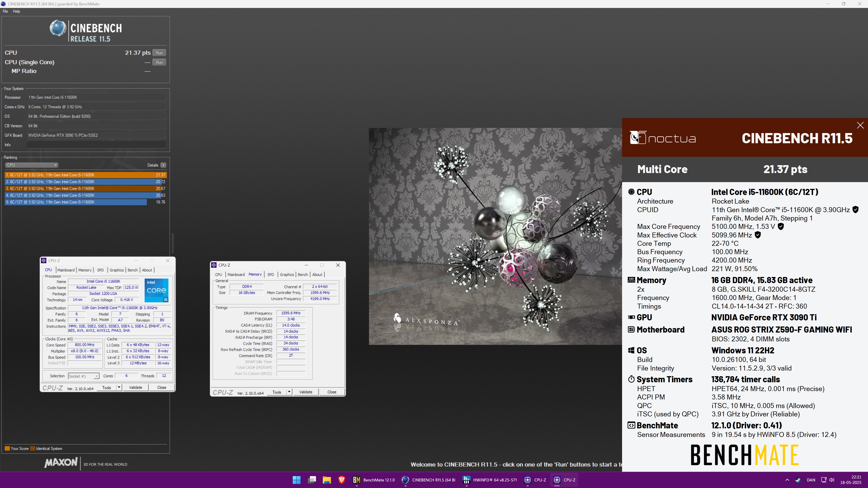Show hidden system tray icons
Viewport: 868px width, 488px height.
pos(787,480)
